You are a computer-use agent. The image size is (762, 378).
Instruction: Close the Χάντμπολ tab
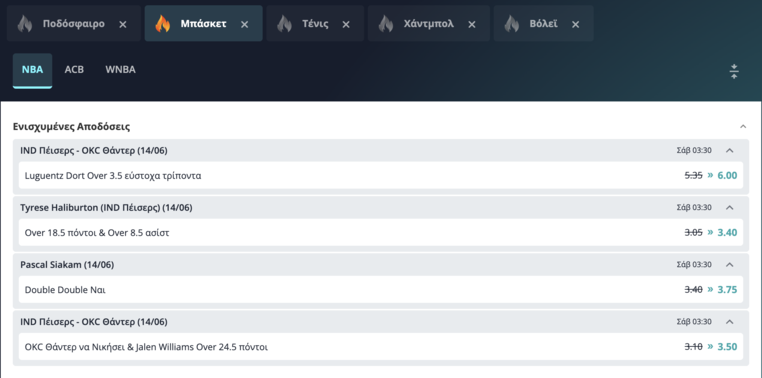coord(472,24)
